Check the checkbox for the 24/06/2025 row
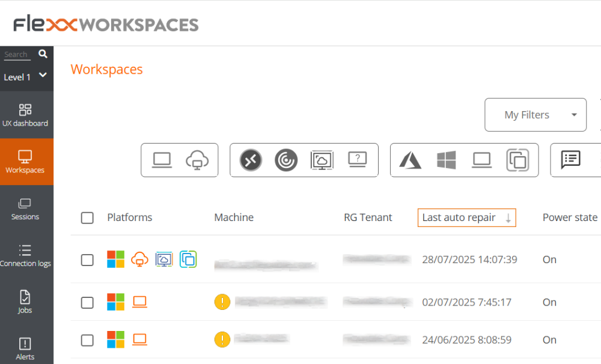Image resolution: width=601 pixels, height=364 pixels. (x=87, y=341)
